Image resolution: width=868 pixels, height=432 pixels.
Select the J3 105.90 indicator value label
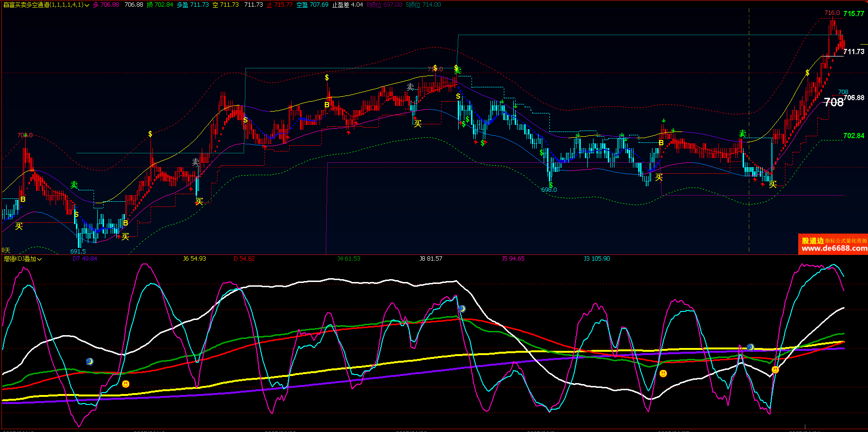pyautogui.click(x=596, y=259)
